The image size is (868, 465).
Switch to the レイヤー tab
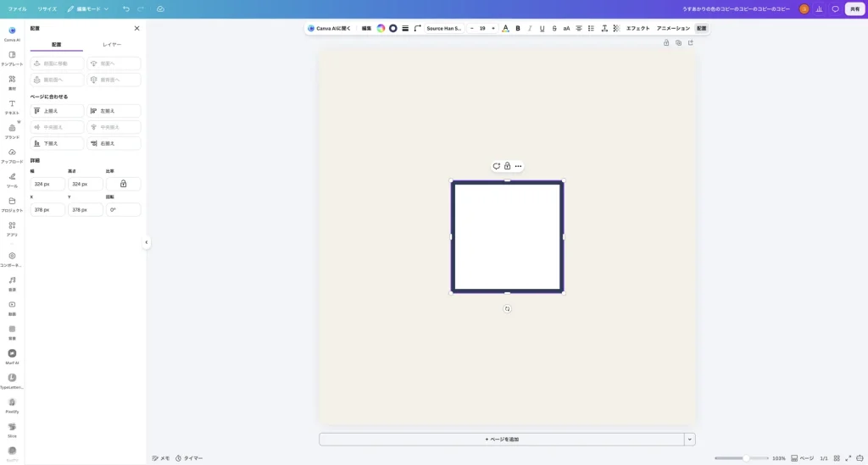[x=112, y=44]
